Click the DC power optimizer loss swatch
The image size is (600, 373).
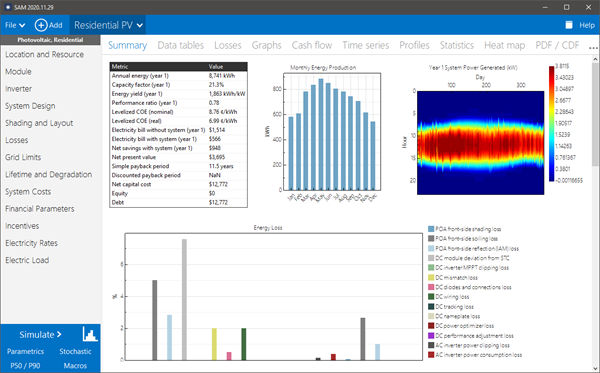tap(431, 326)
